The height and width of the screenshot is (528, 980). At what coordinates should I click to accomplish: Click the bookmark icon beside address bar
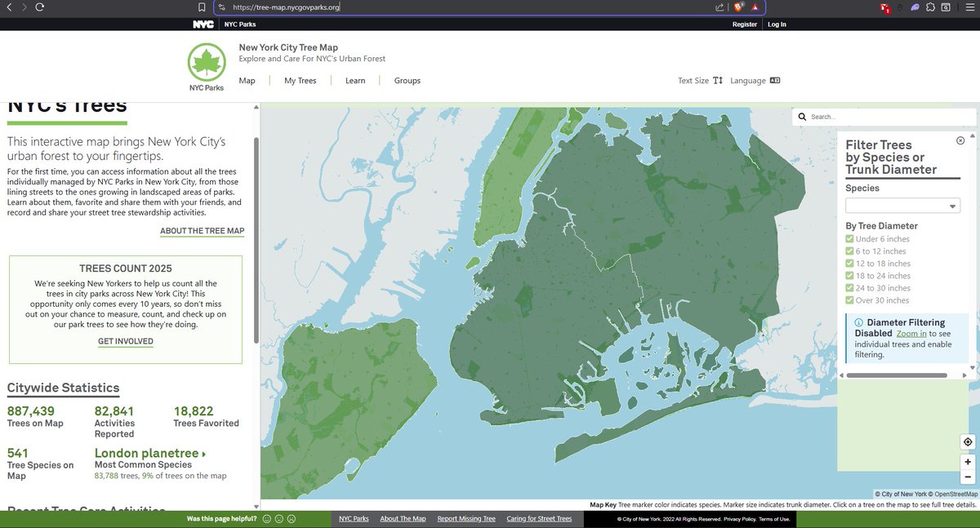tap(202, 7)
